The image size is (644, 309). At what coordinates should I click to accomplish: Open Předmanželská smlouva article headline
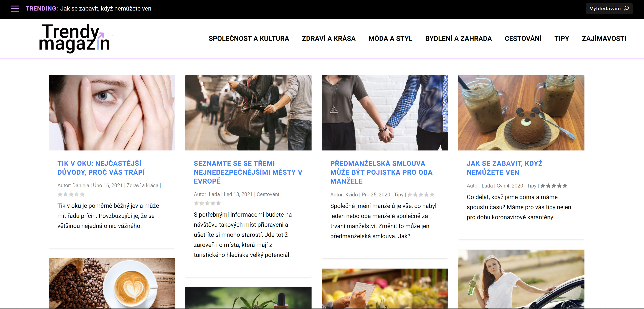pyautogui.click(x=381, y=172)
